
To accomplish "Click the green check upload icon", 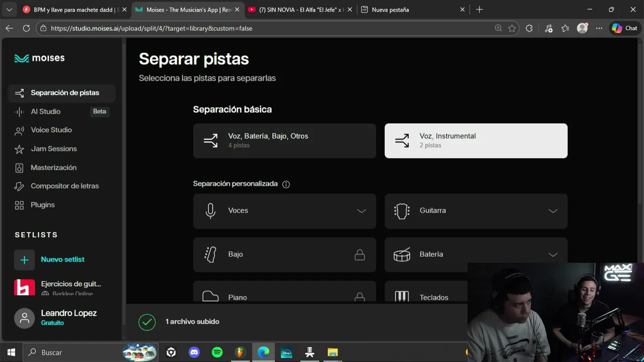I will (147, 322).
